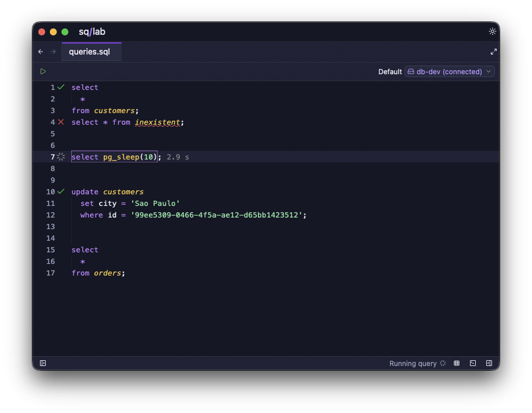Toggle the right side panel icon
This screenshot has width=532, height=413.
pos(489,363)
